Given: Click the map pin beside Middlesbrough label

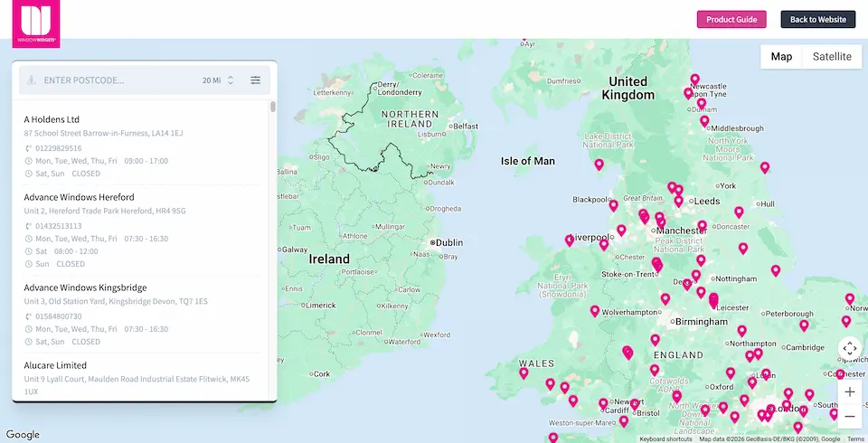Looking at the screenshot, I should coord(704,121).
